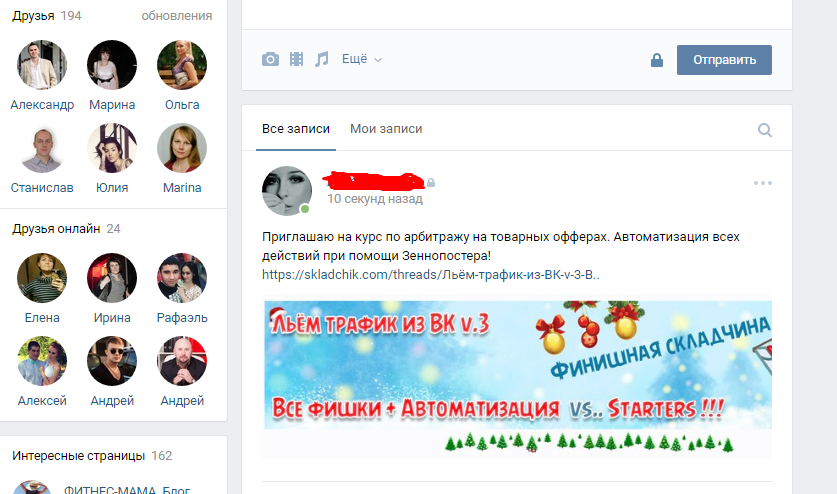Attach a video using the film icon

296,59
